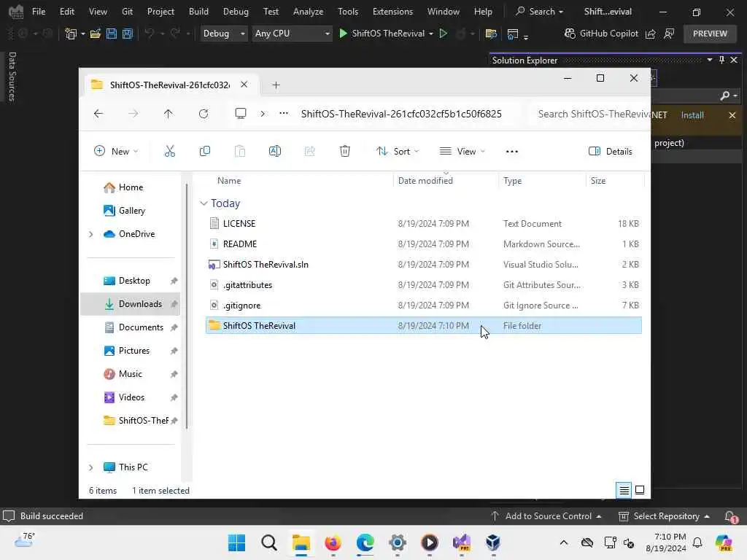Switch to large thumbnails view in Explorer
This screenshot has width=747, height=560.
point(640,490)
